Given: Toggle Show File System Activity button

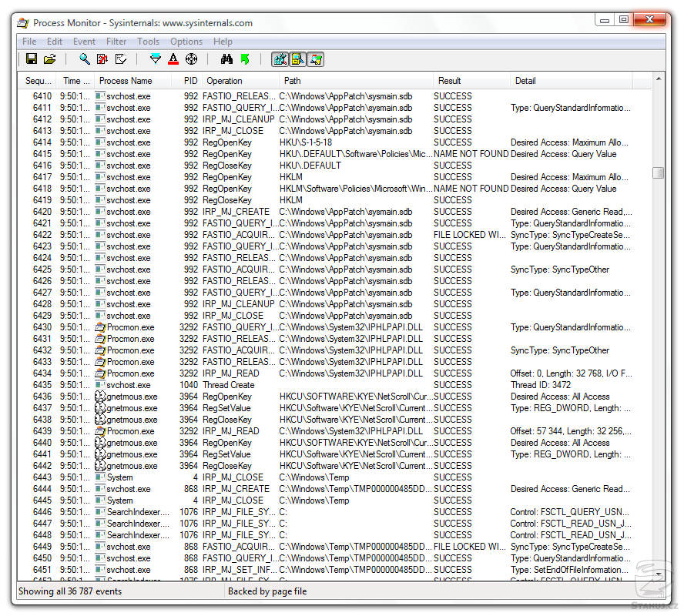Looking at the screenshot, I should (297, 59).
